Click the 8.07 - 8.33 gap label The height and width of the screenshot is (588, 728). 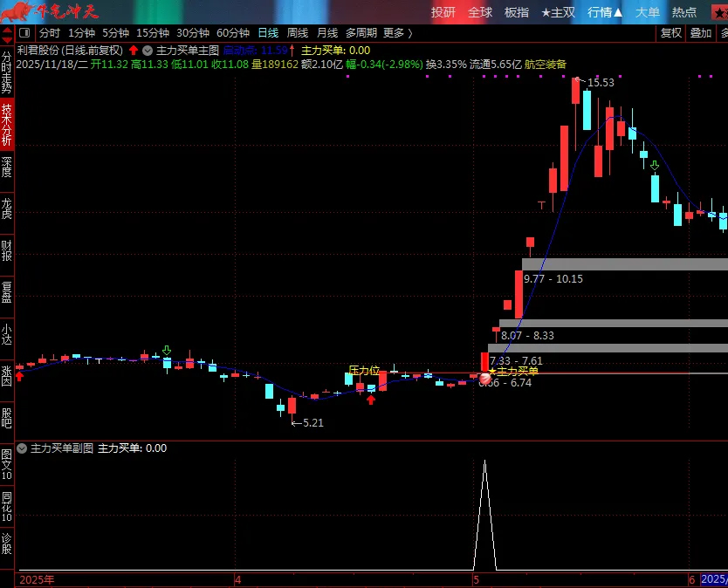tap(527, 336)
